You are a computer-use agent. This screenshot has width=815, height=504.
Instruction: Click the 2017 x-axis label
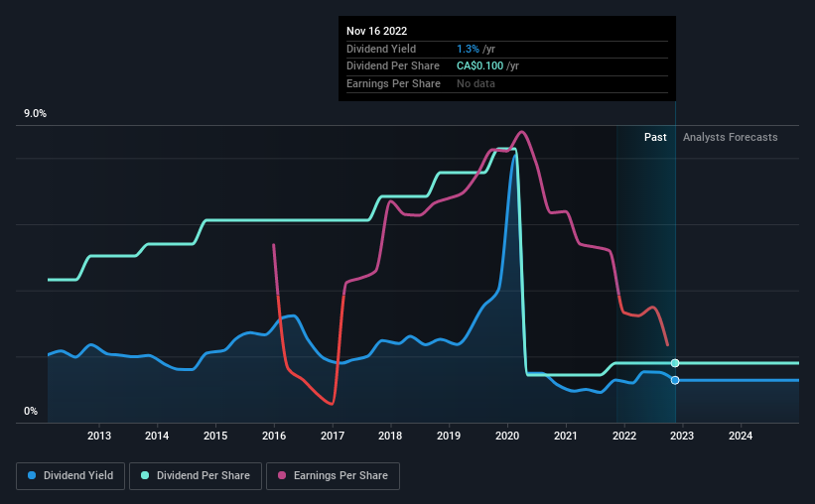[333, 436]
